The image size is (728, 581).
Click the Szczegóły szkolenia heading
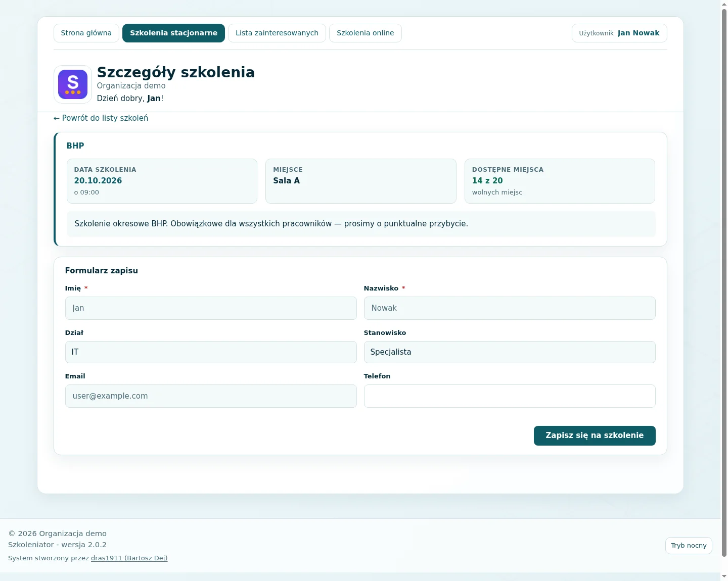click(176, 72)
